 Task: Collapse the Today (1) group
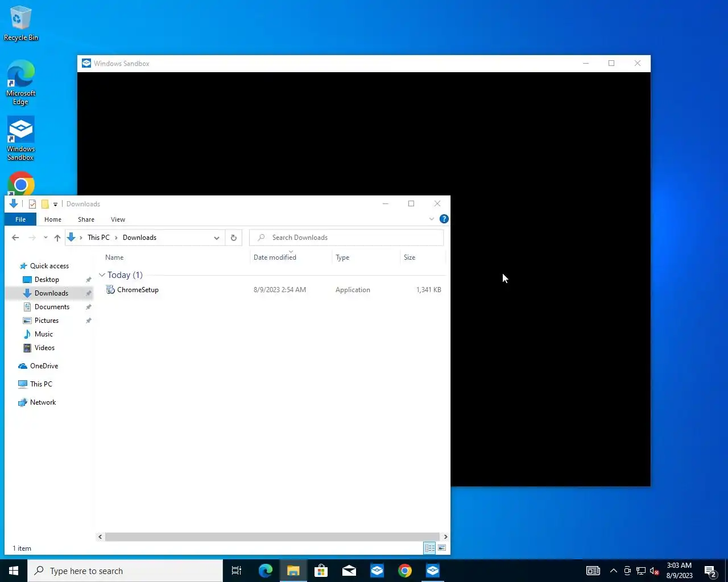click(102, 275)
